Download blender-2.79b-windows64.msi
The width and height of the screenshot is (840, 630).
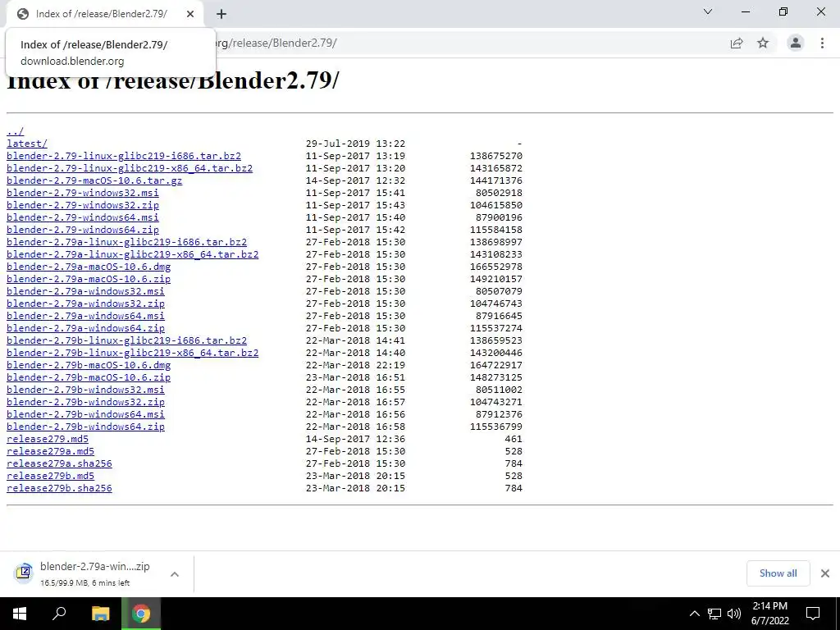(x=85, y=414)
